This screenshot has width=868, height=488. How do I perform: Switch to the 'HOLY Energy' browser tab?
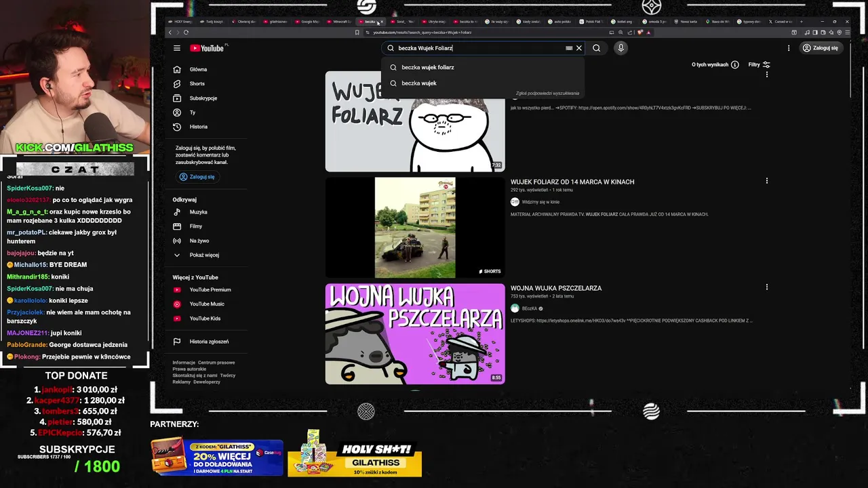(179, 21)
